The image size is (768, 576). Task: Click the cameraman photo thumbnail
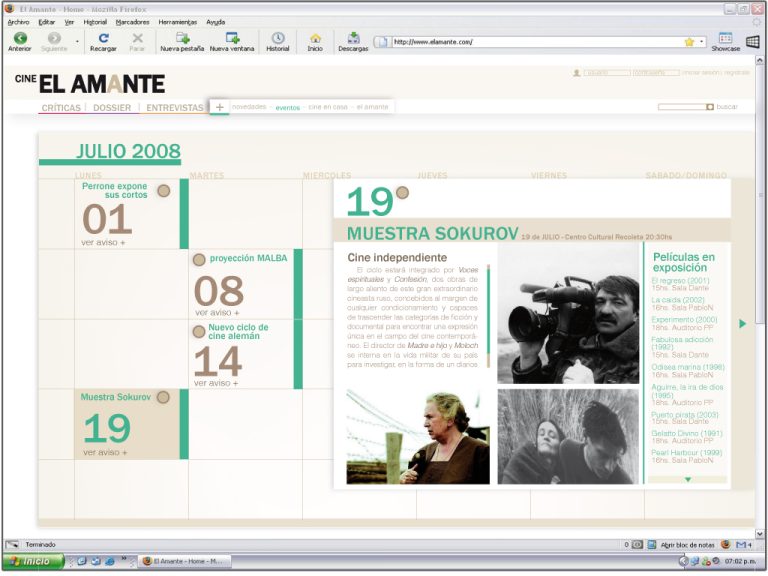(568, 314)
